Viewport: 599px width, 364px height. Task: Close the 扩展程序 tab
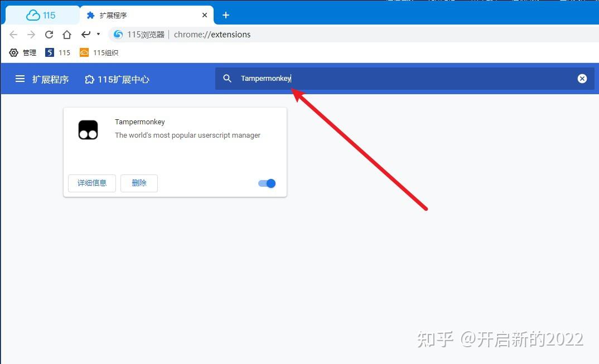click(205, 15)
